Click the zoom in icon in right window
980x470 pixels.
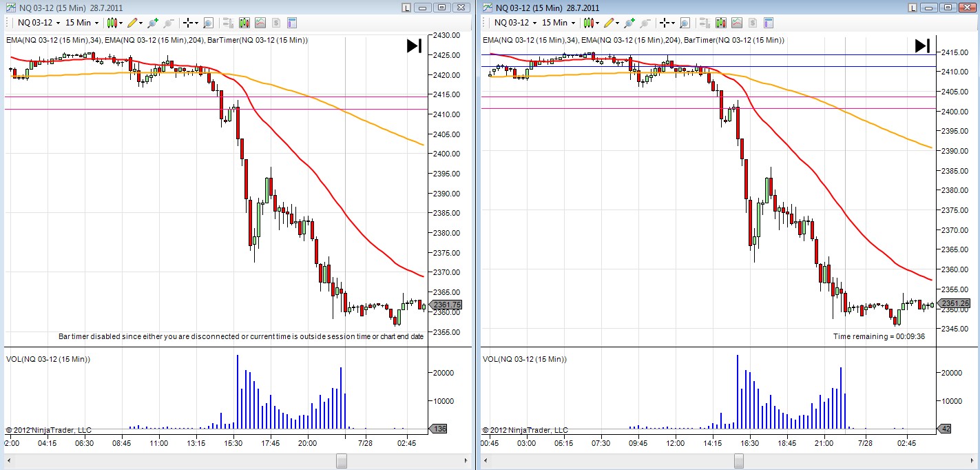click(629, 23)
